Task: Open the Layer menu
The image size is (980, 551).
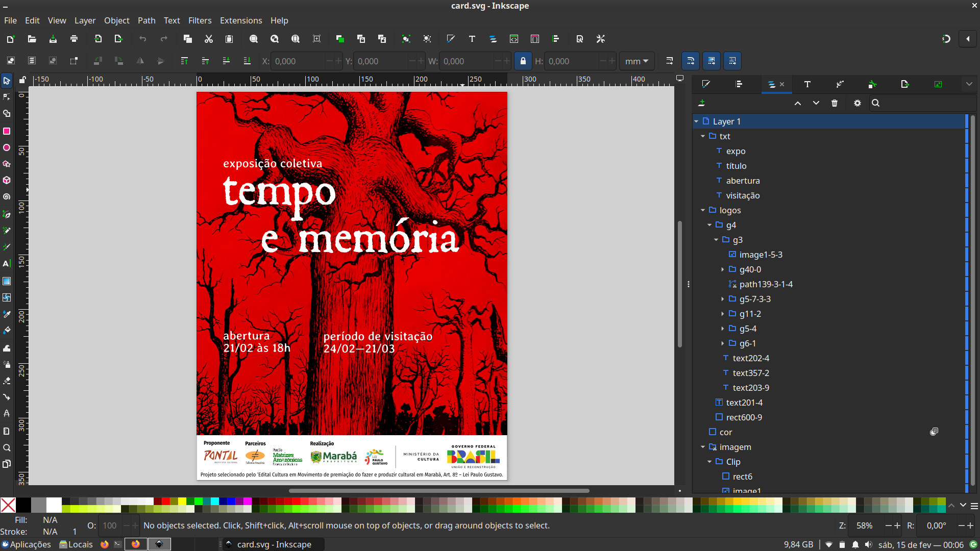Action: (85, 20)
